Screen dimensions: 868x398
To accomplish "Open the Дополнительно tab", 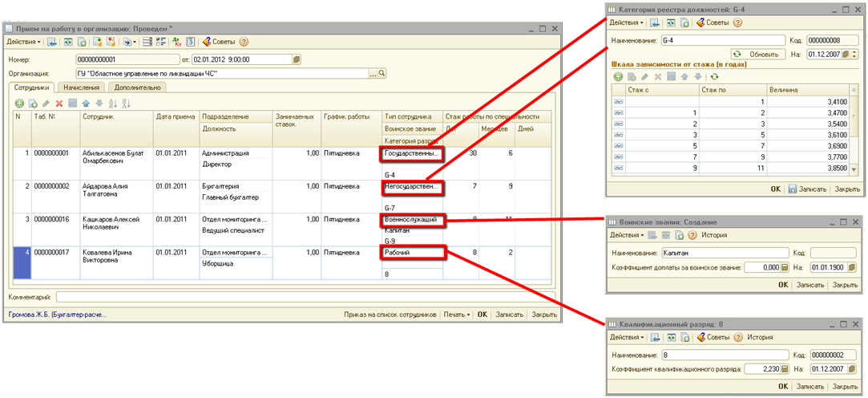I will pos(139,87).
